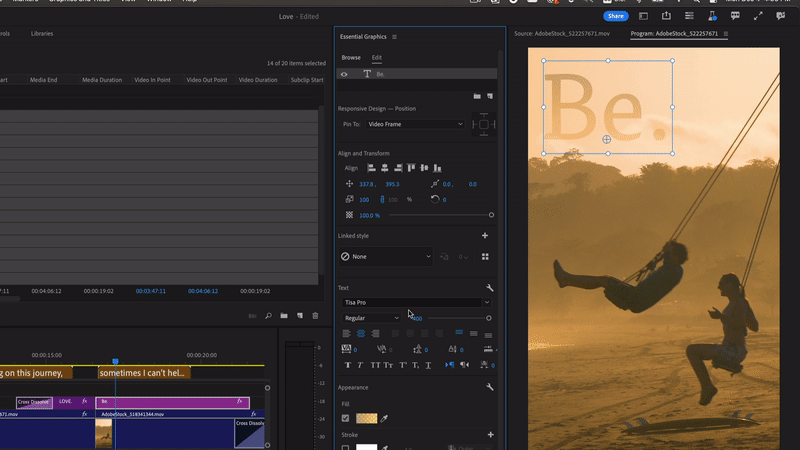The width and height of the screenshot is (800, 450).
Task: Toggle Faux Italic text style
Action: pyautogui.click(x=360, y=365)
